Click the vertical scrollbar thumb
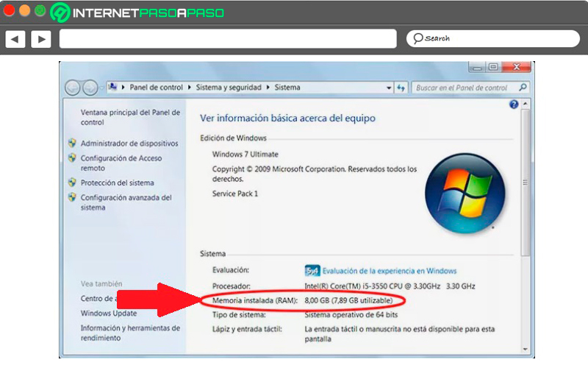Viewport: 588px width, 368px height. click(x=526, y=183)
